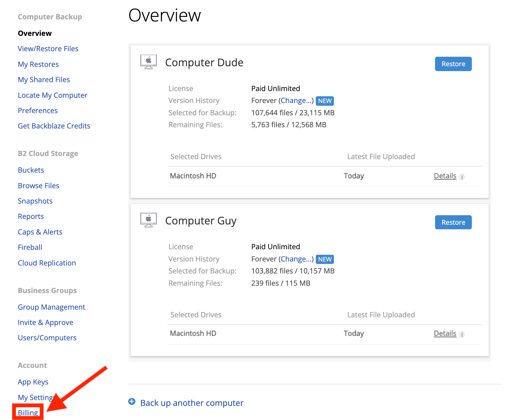Screen dimensions: 516x420
Task: Click NEW badge in Computer Dude version history
Action: 325,101
